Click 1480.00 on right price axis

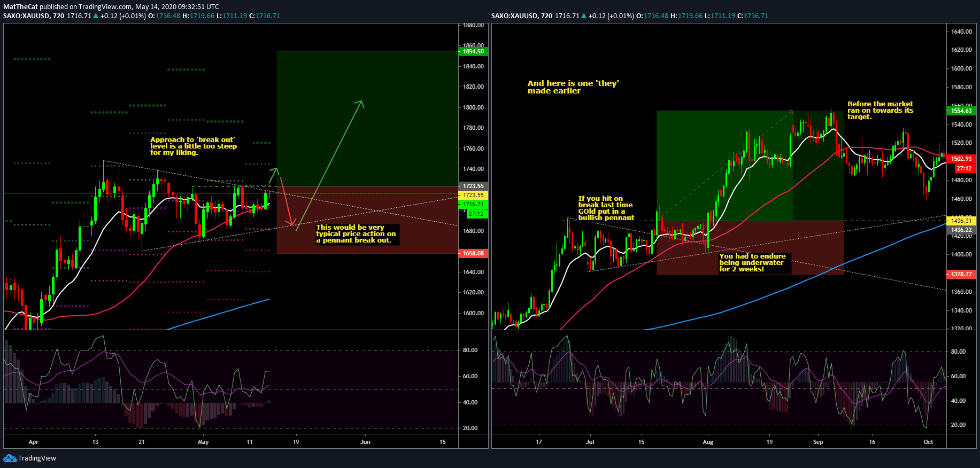pyautogui.click(x=961, y=180)
